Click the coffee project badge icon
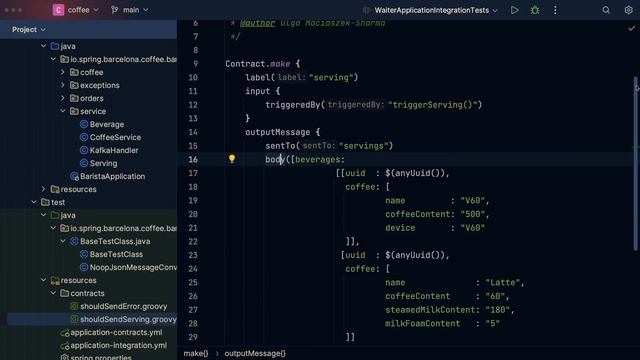This screenshot has width=640, height=360. [x=58, y=10]
